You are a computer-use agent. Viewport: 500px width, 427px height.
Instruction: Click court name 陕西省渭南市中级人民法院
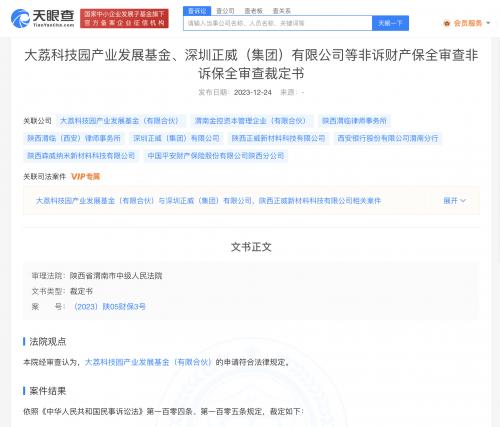[x=116, y=276]
